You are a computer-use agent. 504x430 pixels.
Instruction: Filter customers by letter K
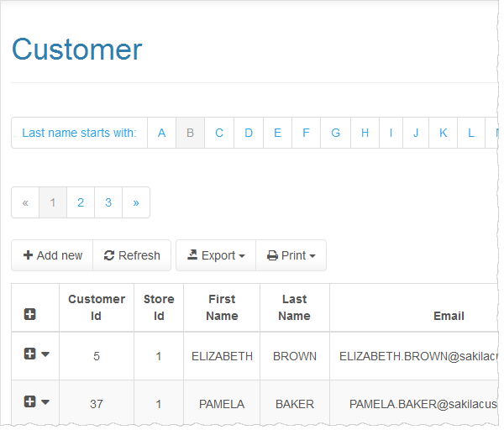443,133
